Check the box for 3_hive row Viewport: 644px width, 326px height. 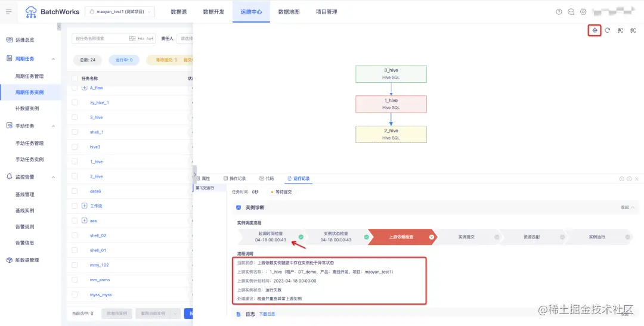[x=75, y=117]
